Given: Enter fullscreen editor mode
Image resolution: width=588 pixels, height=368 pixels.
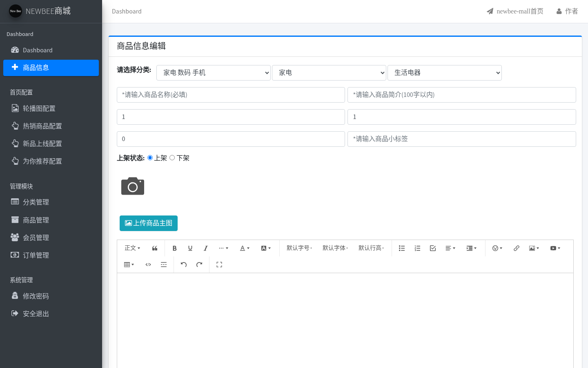Looking at the screenshot, I should pyautogui.click(x=219, y=265).
